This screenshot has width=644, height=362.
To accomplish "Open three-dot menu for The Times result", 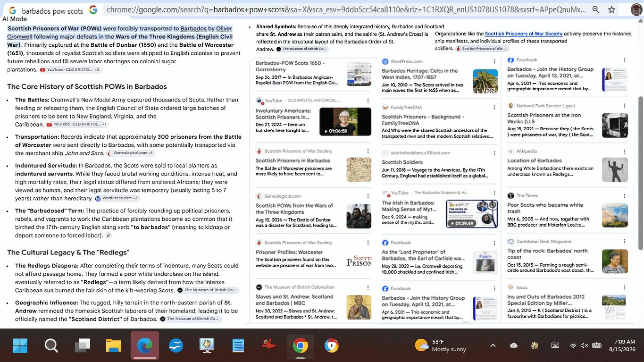I will [625, 195].
